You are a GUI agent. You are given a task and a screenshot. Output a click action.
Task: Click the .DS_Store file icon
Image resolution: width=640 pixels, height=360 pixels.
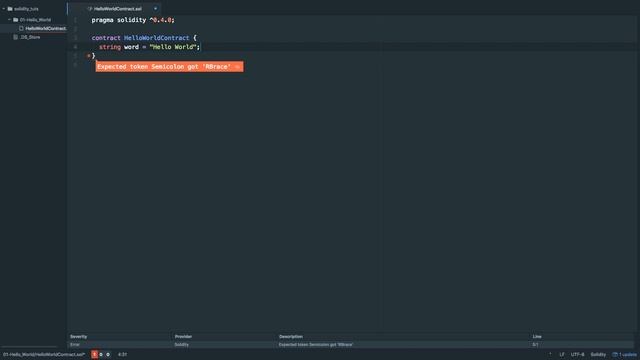tap(16, 37)
